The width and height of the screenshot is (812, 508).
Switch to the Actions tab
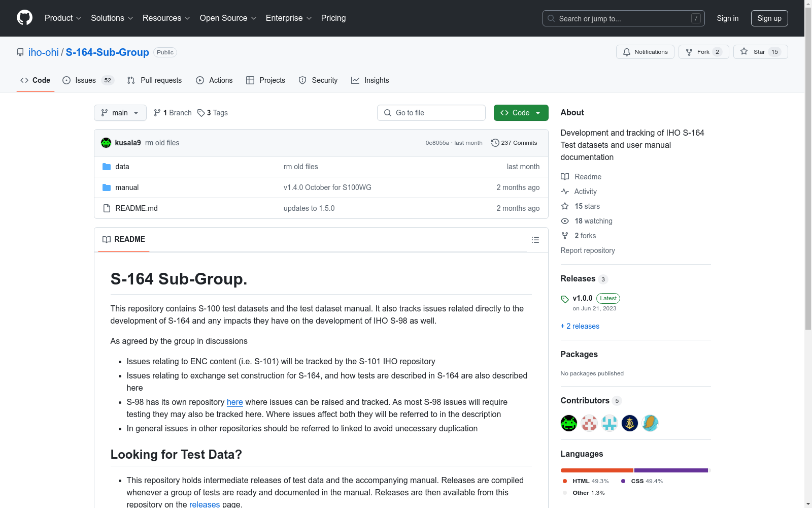(214, 80)
